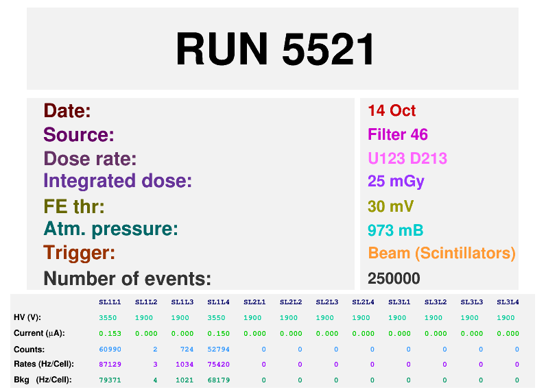Click the Atm. pressure label
Screen dimensions: 546x392
click(110, 229)
